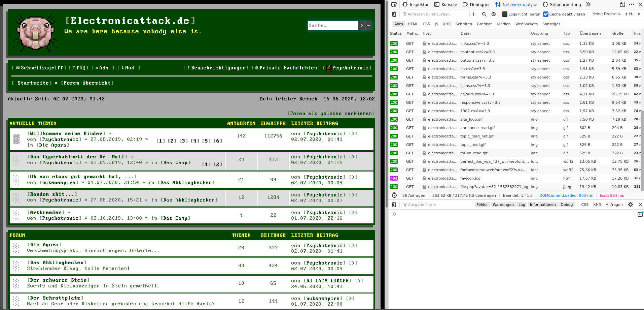Enable 'Logs nicht leeren' checkbox
Viewport: 644px width, 310px height.
[x=505, y=14]
